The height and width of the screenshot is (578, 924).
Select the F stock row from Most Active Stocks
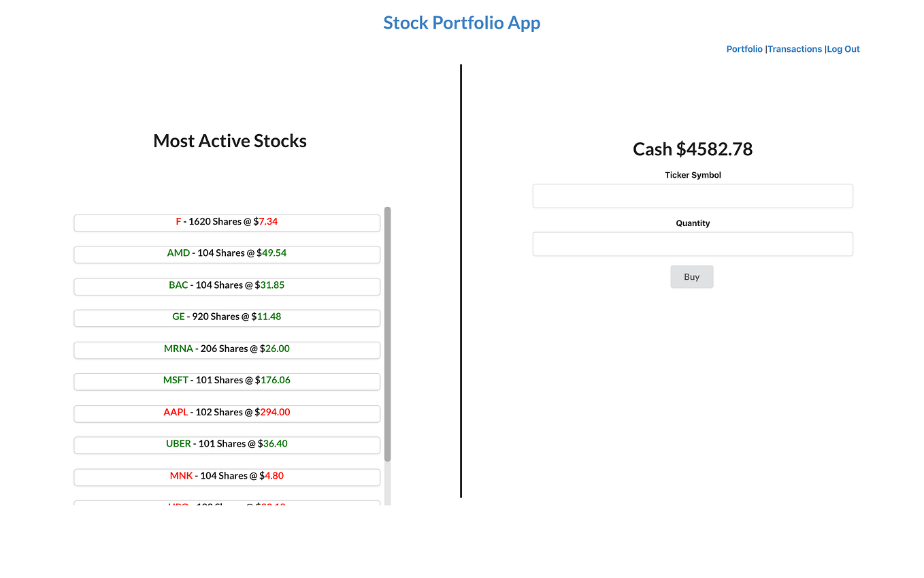227,223
